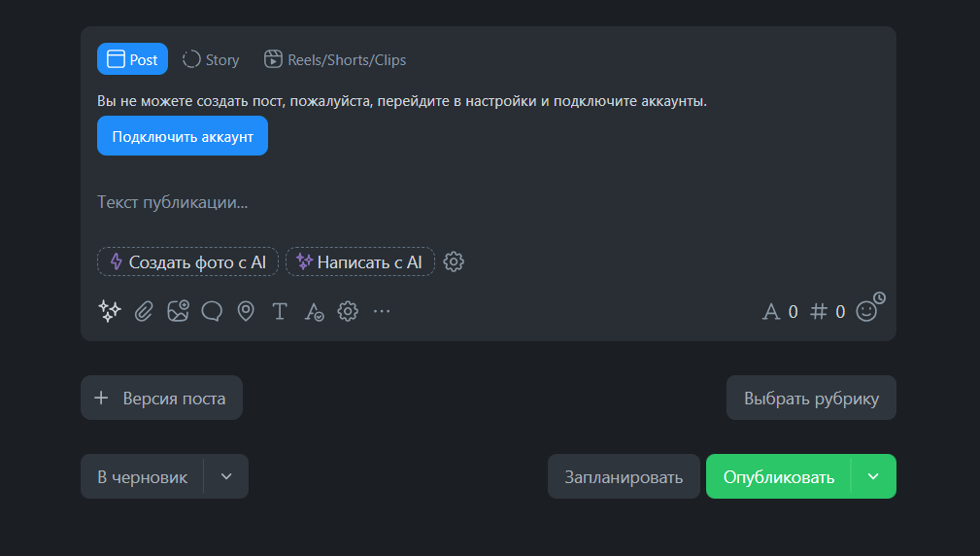
Task: Click the emoji smiley icon
Action: tap(865, 311)
